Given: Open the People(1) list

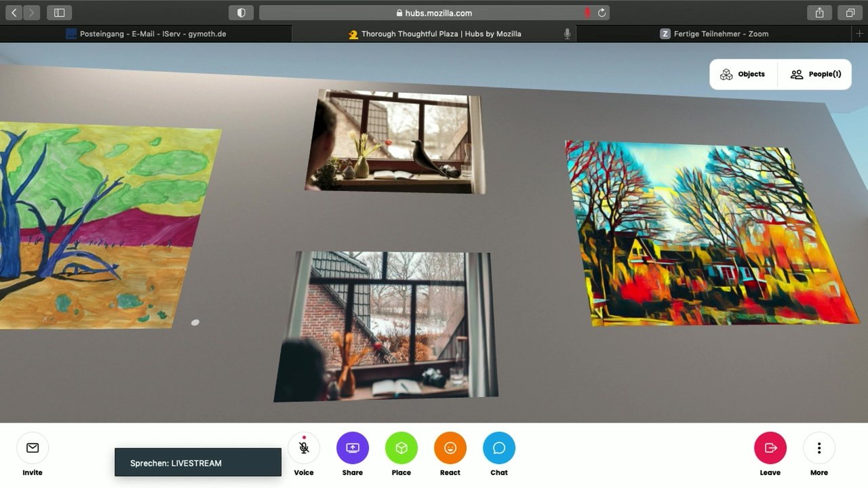Looking at the screenshot, I should (x=816, y=75).
